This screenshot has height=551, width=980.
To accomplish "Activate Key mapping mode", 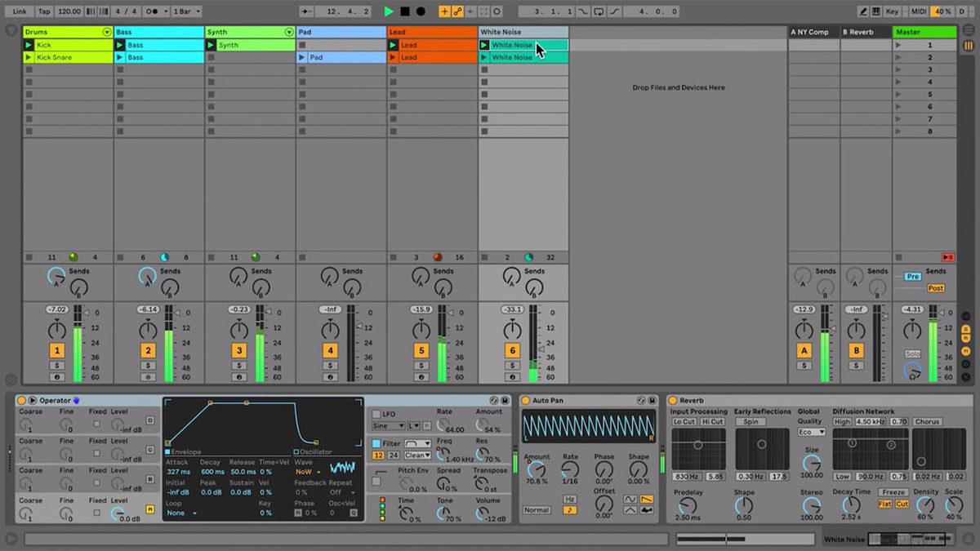I will coord(892,11).
